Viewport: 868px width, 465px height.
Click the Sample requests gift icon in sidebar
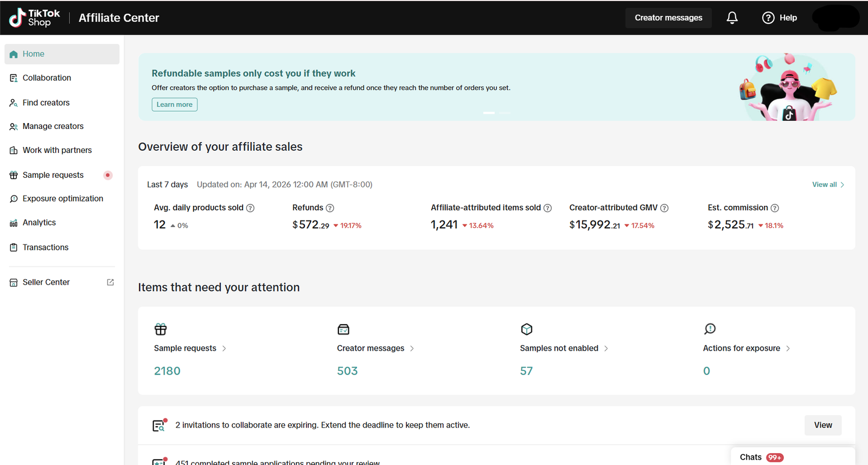(x=14, y=175)
